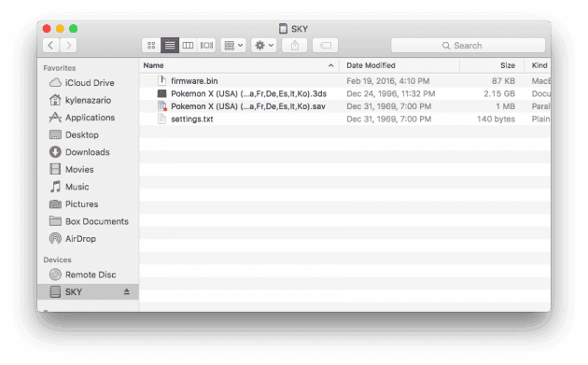Click the Devices section header

[x=57, y=260]
